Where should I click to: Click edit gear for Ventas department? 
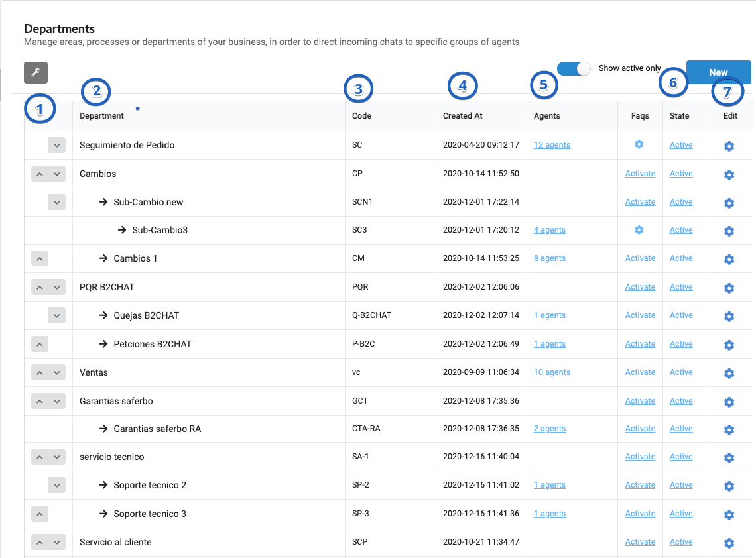click(x=729, y=373)
